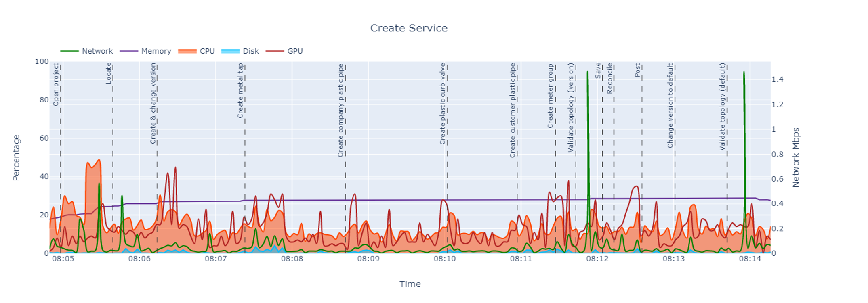The width and height of the screenshot is (868, 303).
Task: Click the 08:11 time axis tick
Action: pos(521,259)
